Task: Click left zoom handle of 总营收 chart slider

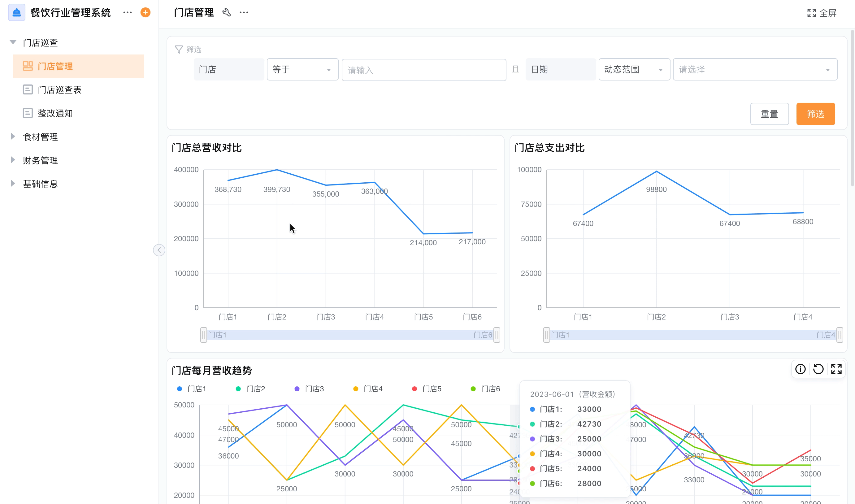Action: 203,335
